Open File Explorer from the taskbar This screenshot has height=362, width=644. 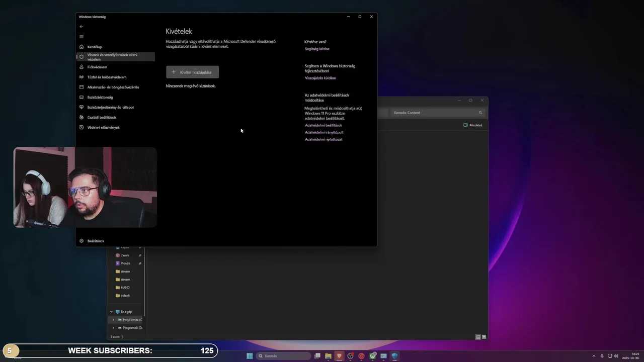point(329,356)
